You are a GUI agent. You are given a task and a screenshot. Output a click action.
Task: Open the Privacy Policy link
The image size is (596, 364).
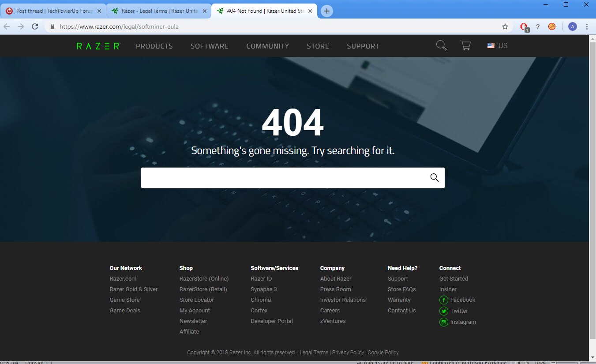pos(348,353)
